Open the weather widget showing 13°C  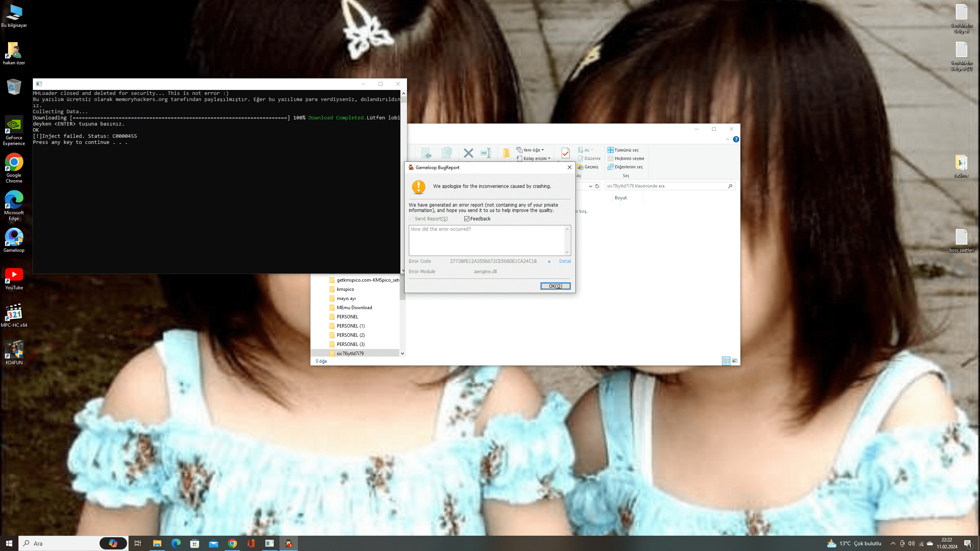pos(854,543)
